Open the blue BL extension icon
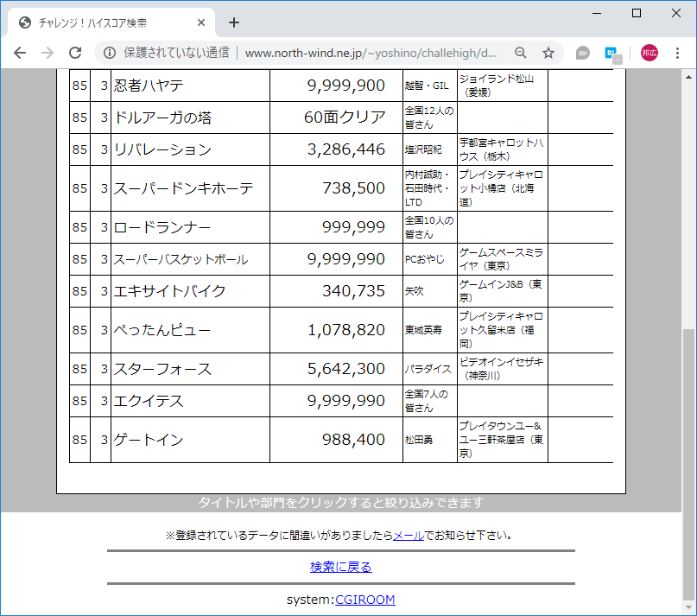Viewport: 697px width, 616px height. [x=613, y=54]
